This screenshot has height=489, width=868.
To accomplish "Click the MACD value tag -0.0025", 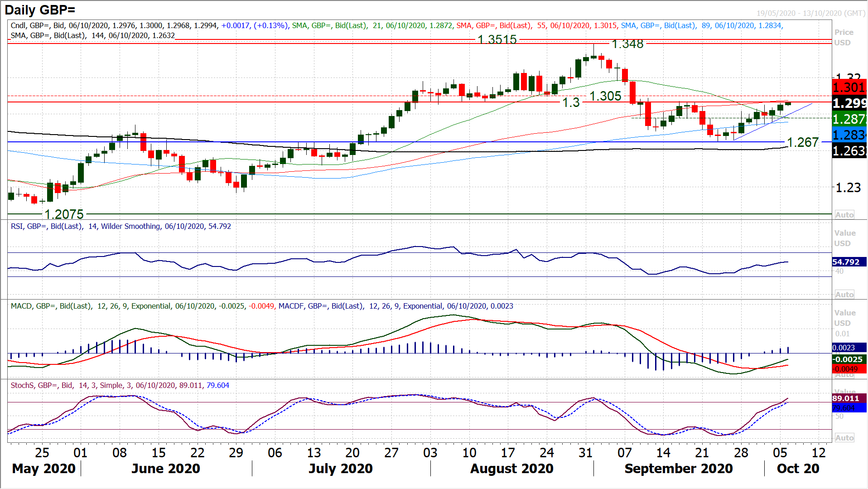I will tap(849, 359).
